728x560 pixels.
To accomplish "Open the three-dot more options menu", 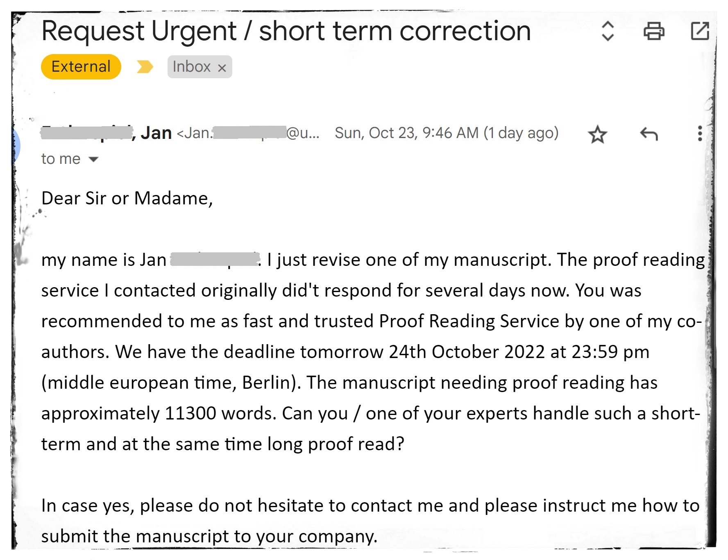I will [x=700, y=134].
